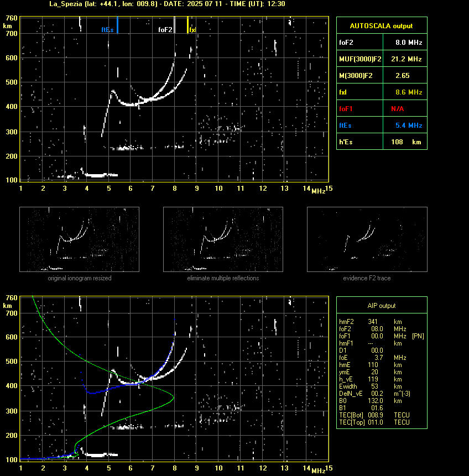
Task: Click the foF2 label in the top ionogram
Action: [165, 30]
